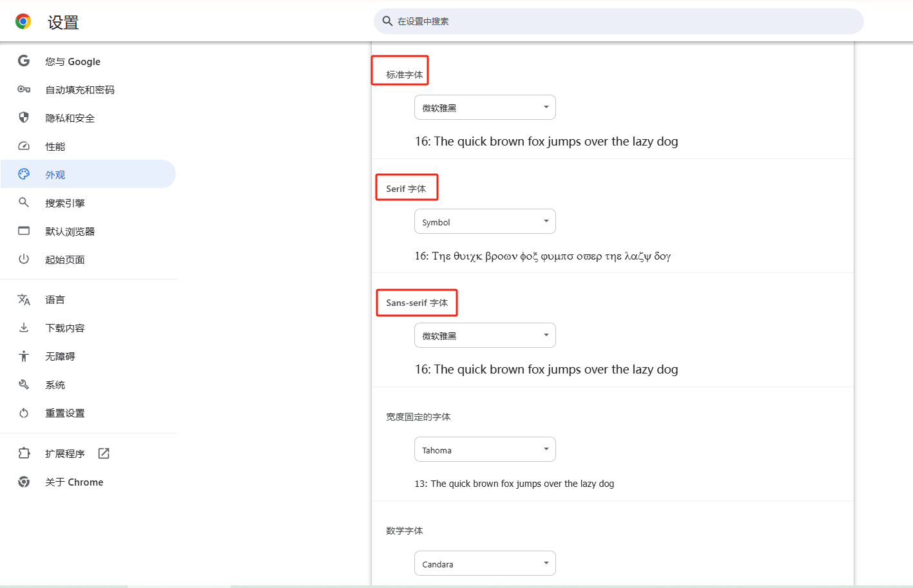Open the 系统 settings section

point(88,384)
